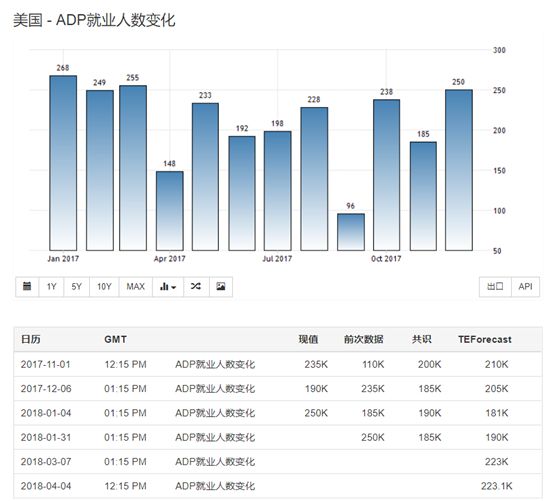This screenshot has height=501, width=558.
Task: Click the GMT column header
Action: point(115,339)
